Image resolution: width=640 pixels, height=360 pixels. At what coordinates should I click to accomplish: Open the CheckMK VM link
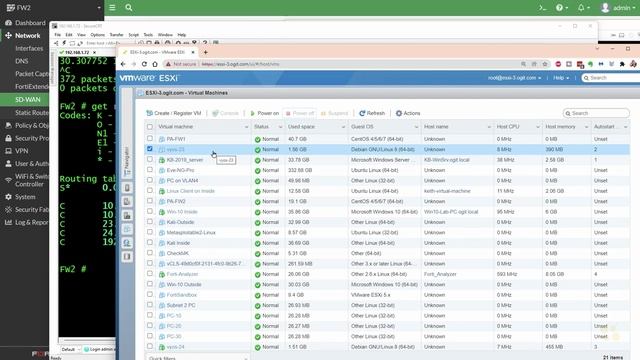(178, 253)
